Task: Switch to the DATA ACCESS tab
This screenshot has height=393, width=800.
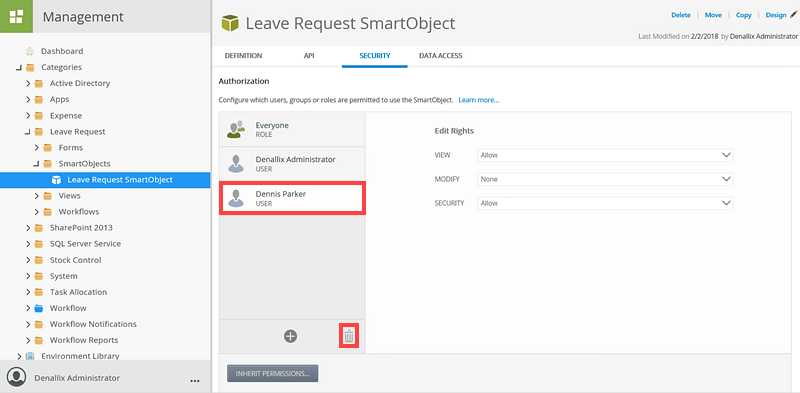Action: point(440,56)
